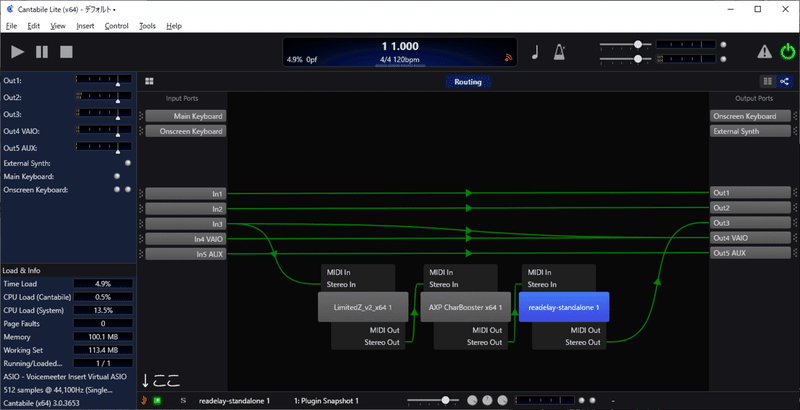
Task: Click the Onscreen Keyboard input port
Action: (186, 132)
